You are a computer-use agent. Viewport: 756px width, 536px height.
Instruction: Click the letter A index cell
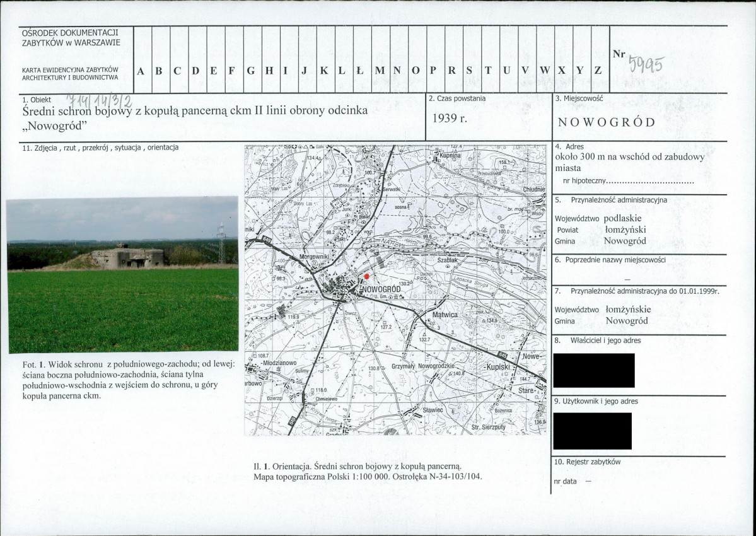[142, 59]
